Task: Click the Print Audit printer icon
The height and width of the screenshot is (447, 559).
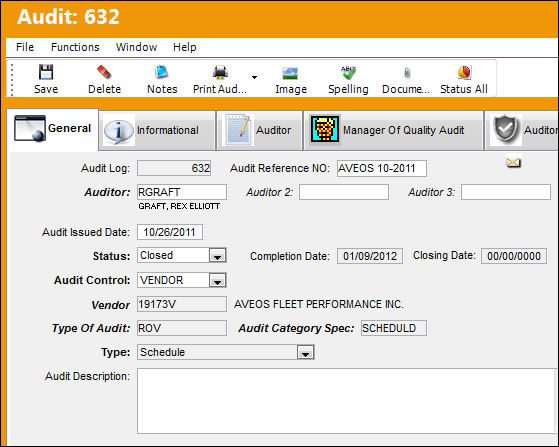Action: point(220,72)
